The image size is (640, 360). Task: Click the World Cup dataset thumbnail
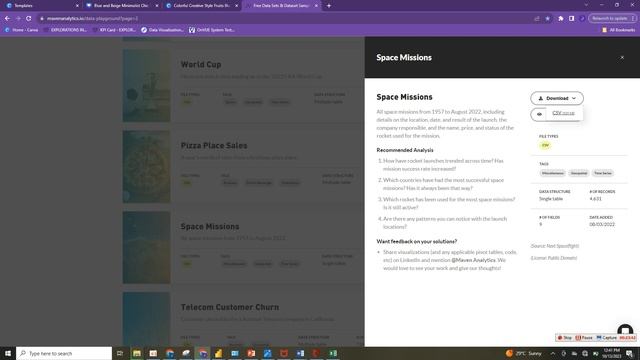tap(147, 86)
